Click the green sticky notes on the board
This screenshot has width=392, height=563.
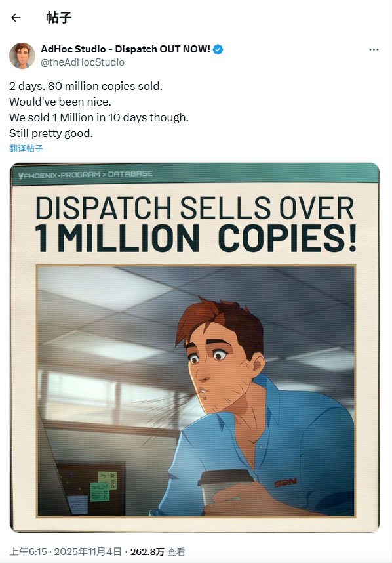coord(104,486)
